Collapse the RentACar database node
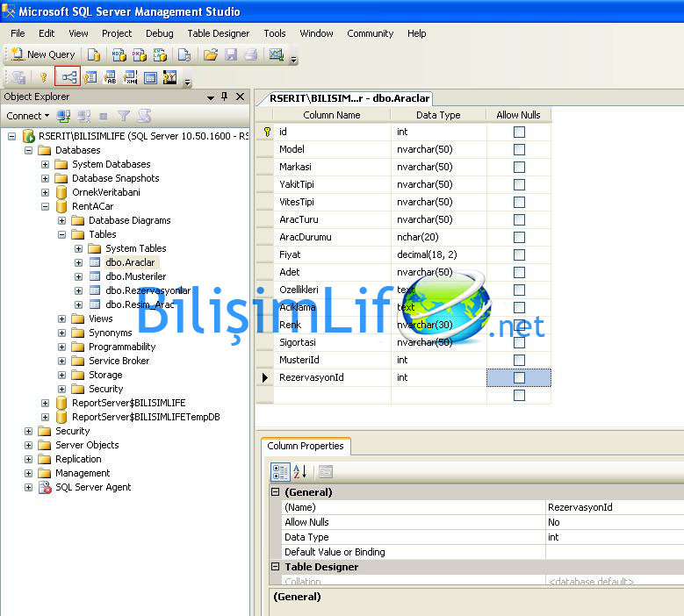 46,206
